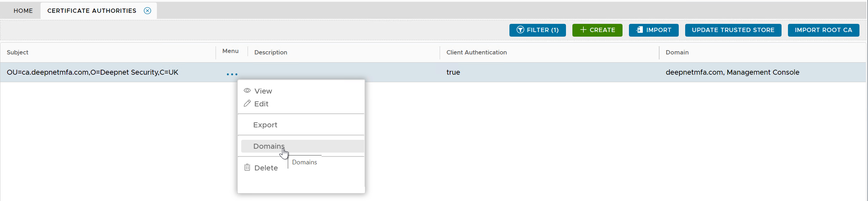Click the funnel icon on Filter button

[x=520, y=30]
